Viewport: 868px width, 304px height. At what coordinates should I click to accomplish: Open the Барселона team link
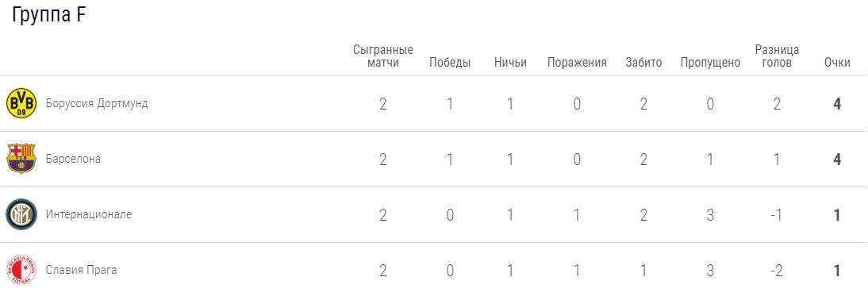[73, 159]
